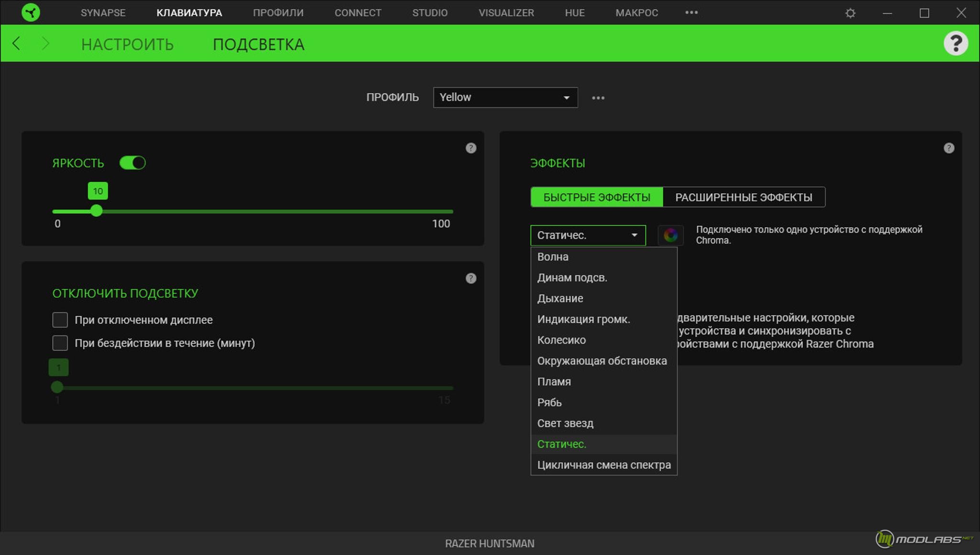980x555 pixels.
Task: Click help icon in turn-off-lighting panel
Action: 471,278
